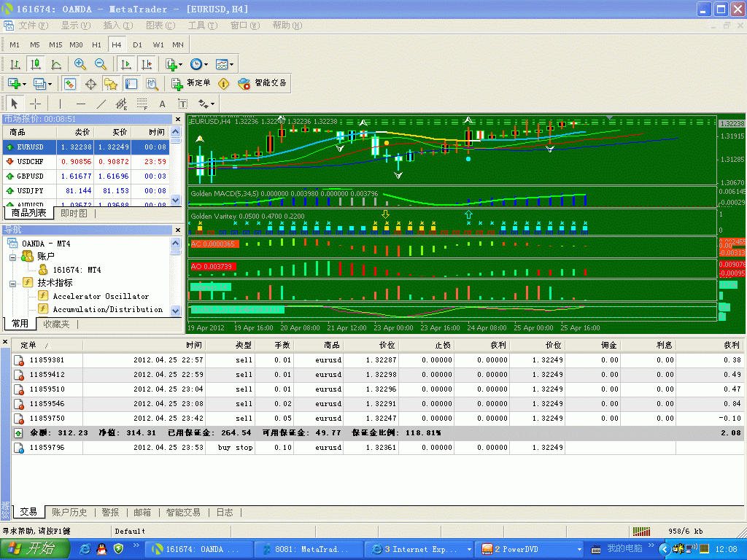Open the 图表 menu
The image size is (747, 560).
160,26
